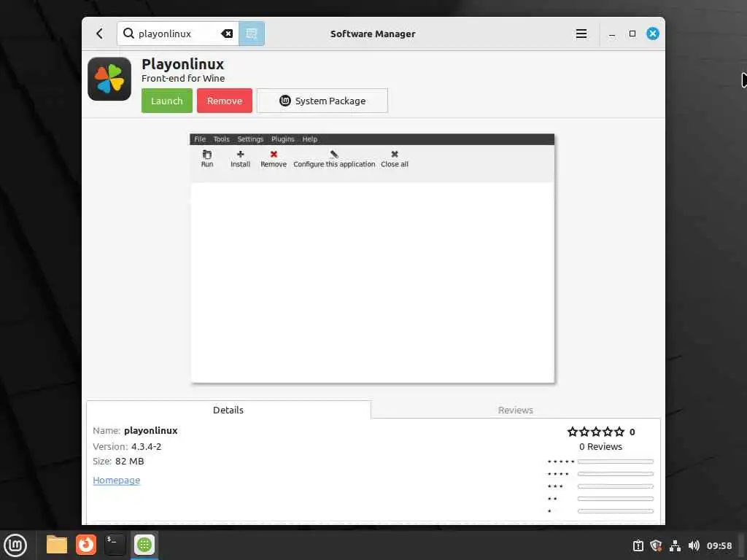Click the clipboard notification tray icon
Image resolution: width=747 pixels, height=560 pixels.
pos(638,545)
